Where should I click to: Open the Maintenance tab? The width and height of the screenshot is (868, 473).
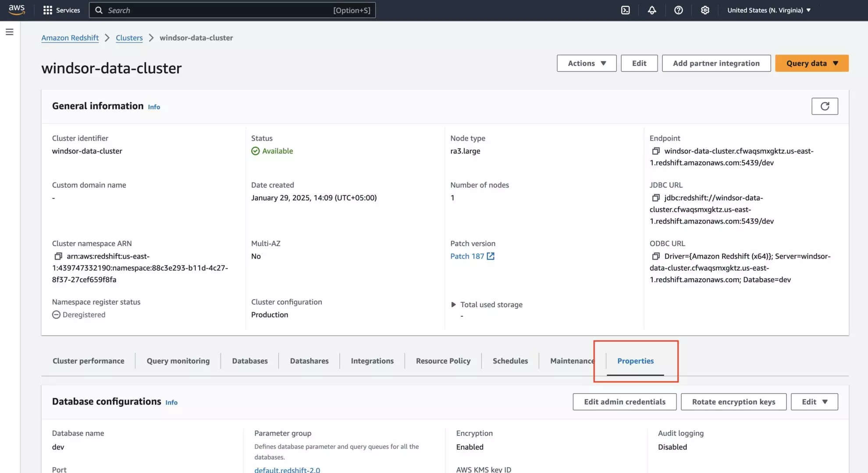[572, 361]
